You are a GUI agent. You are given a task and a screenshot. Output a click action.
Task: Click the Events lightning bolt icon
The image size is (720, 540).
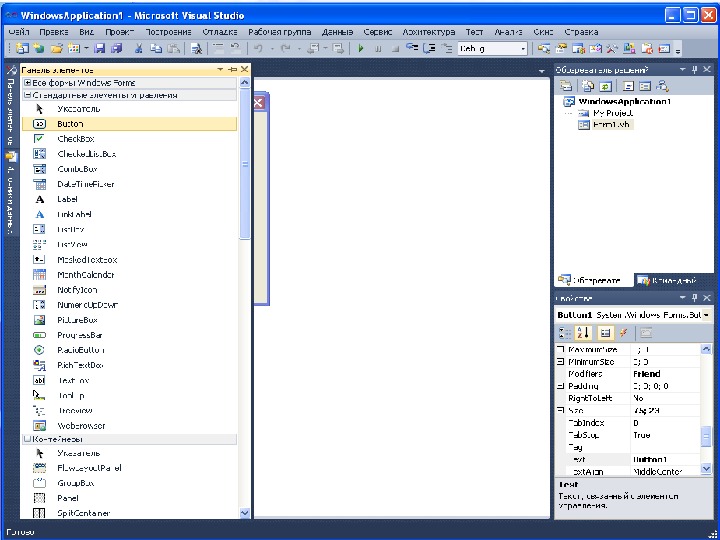coord(624,333)
